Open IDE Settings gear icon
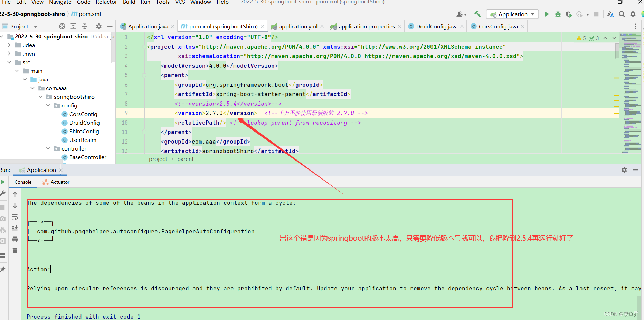The image size is (644, 320). tap(633, 14)
